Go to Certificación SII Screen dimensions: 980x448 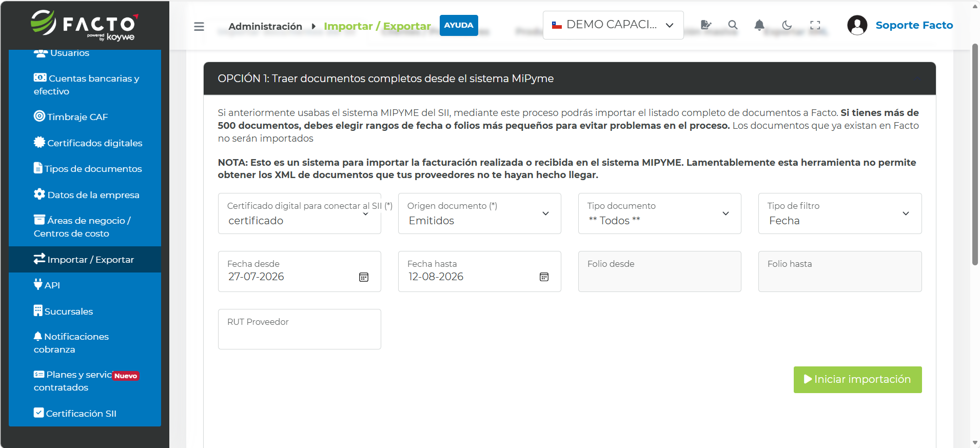point(85,414)
